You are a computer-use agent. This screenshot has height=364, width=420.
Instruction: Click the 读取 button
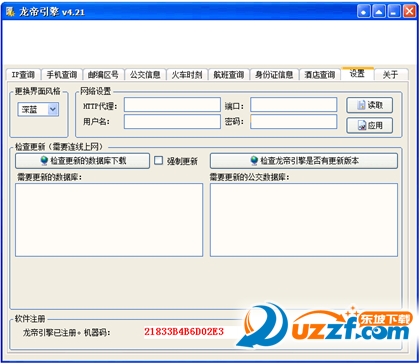tap(370, 105)
